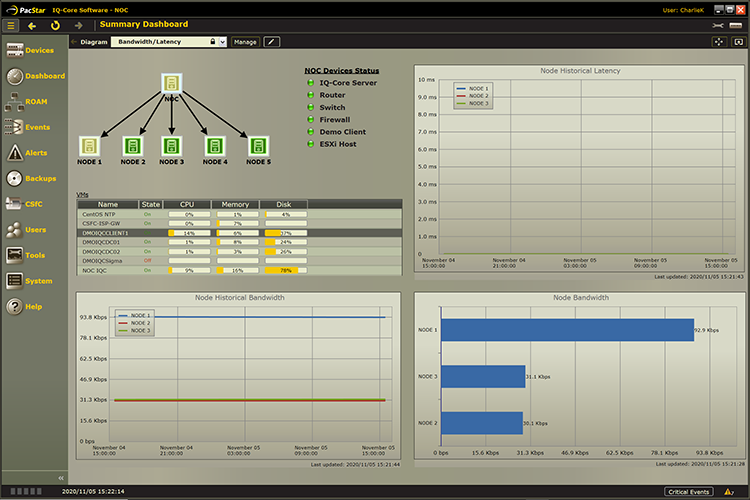Click the Disk column header
This screenshot has height=500, width=750.
[284, 204]
